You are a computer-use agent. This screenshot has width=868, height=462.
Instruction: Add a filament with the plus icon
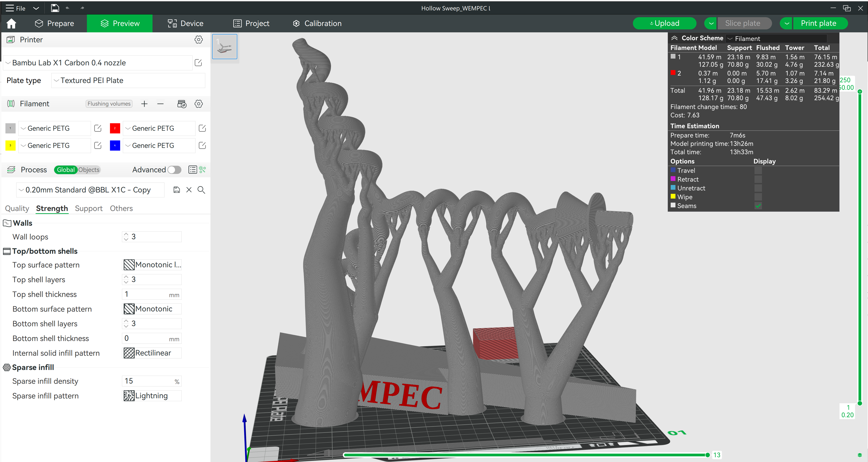144,104
